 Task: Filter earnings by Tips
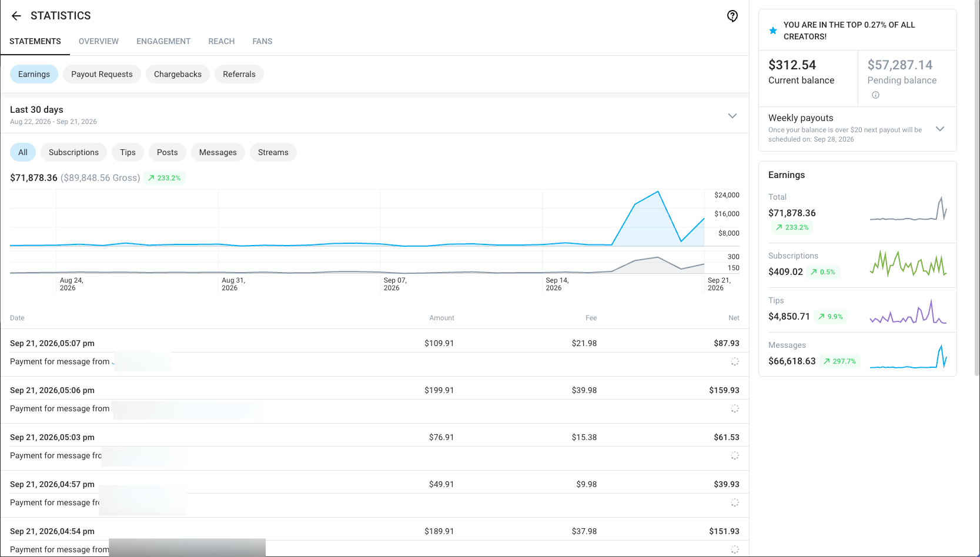click(x=128, y=152)
